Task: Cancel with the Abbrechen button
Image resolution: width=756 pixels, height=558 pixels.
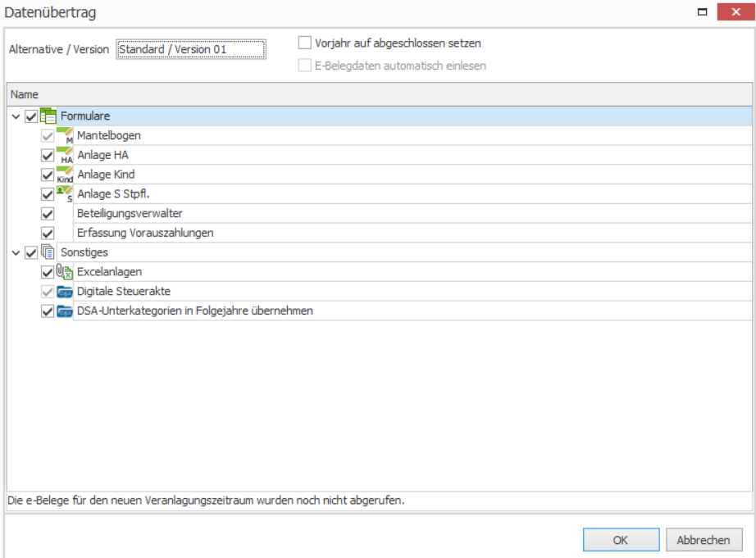Action: [x=704, y=540]
